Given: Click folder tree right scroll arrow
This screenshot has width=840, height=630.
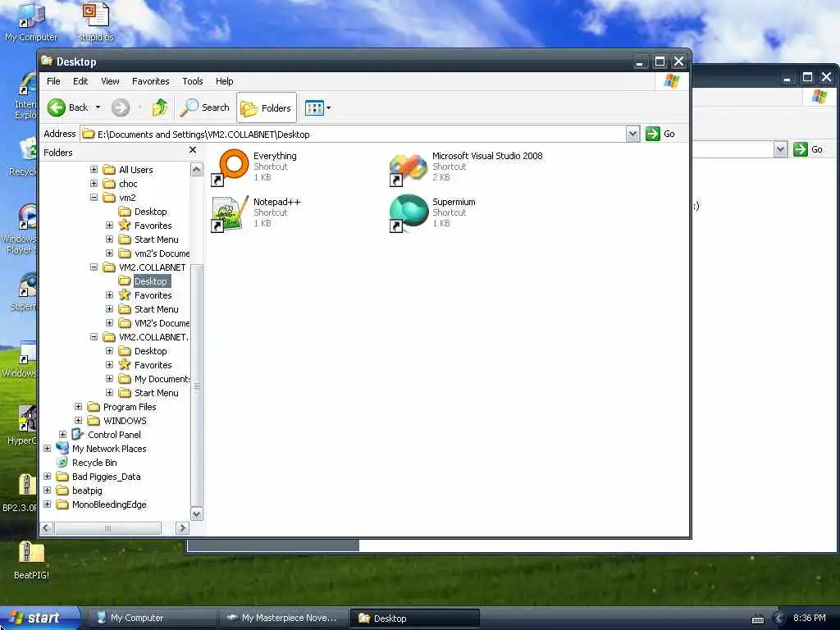Looking at the screenshot, I should [x=182, y=528].
